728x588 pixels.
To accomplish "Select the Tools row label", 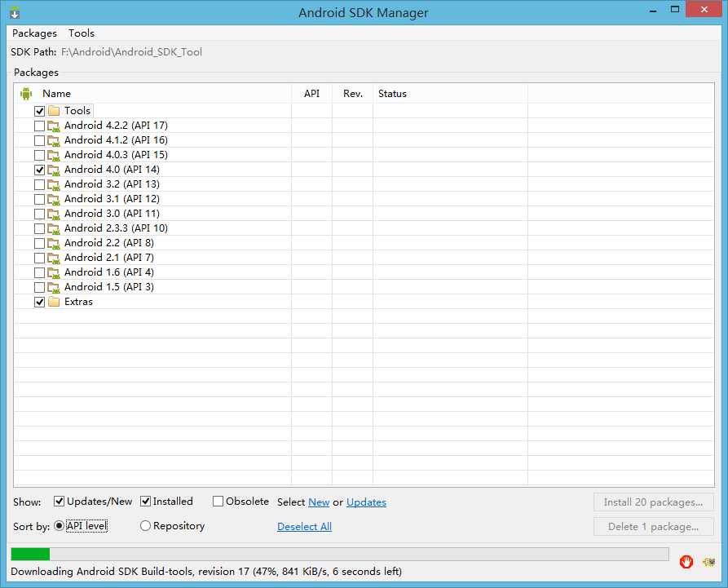I will click(77, 111).
